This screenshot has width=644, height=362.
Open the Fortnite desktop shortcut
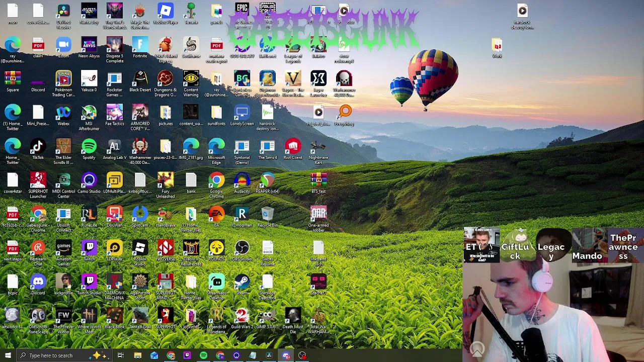pos(140,48)
